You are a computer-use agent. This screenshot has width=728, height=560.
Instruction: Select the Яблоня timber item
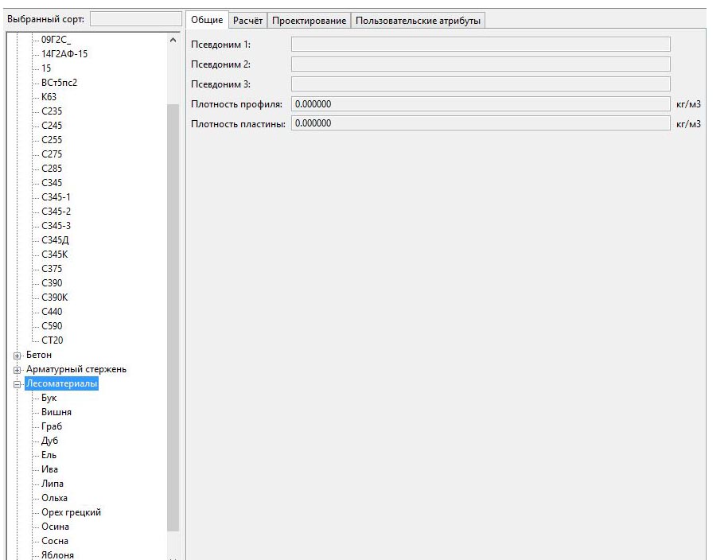click(x=57, y=555)
